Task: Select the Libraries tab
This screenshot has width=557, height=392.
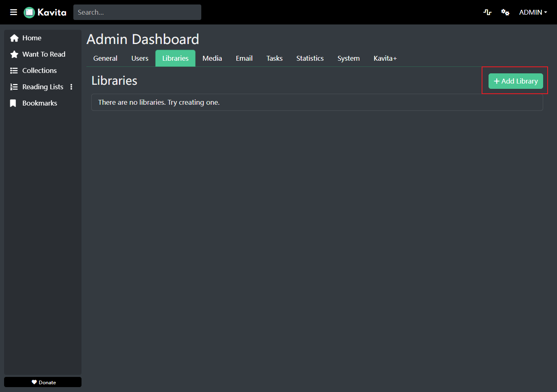Action: tap(176, 58)
